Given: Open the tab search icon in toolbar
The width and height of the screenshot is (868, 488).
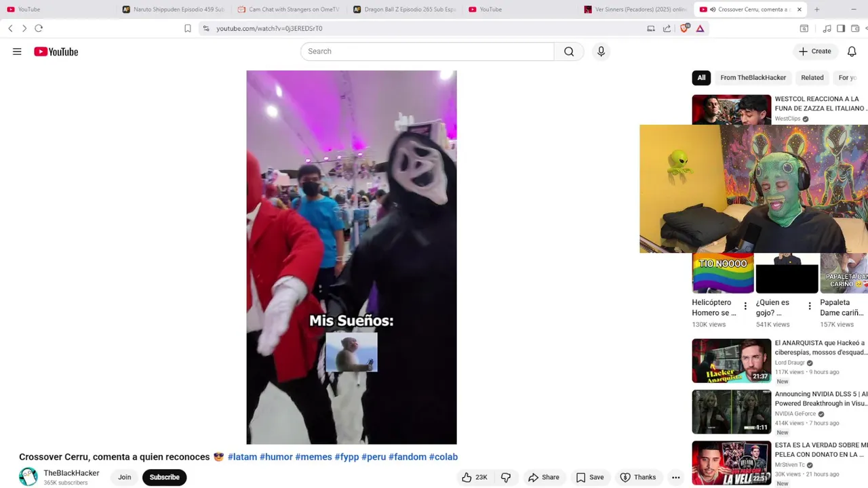Looking at the screenshot, I should pos(804,28).
